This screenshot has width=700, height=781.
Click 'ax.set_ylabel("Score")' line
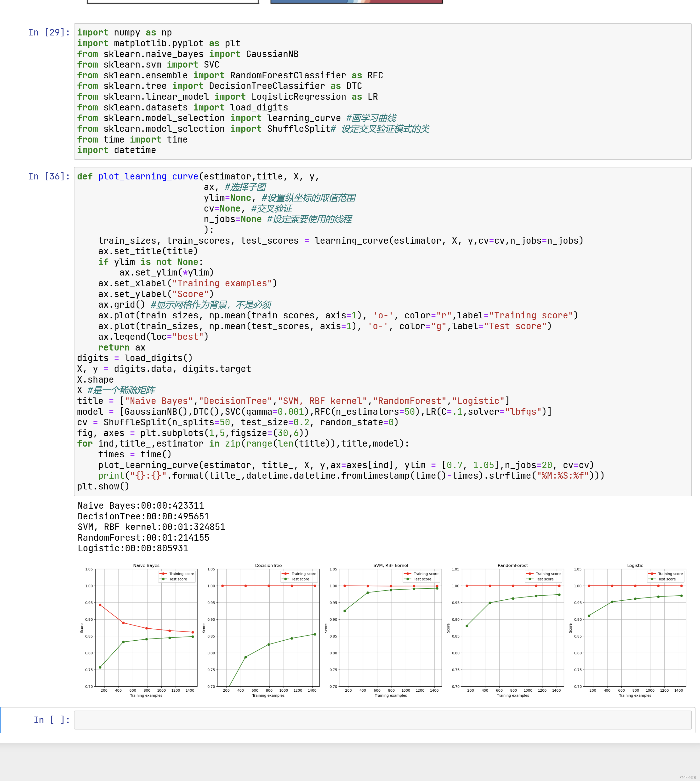tap(156, 294)
